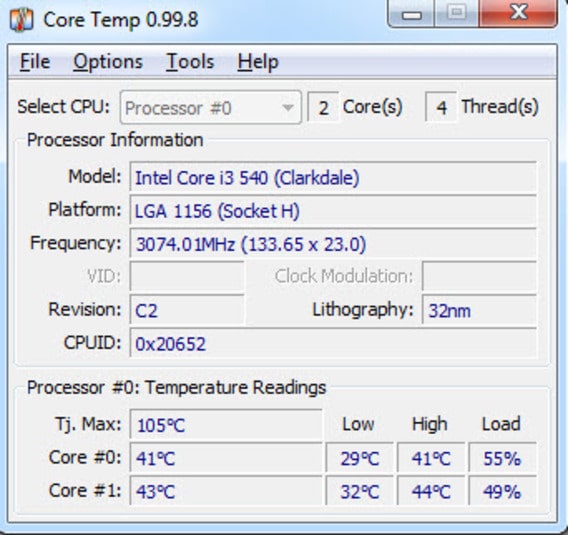Image resolution: width=568 pixels, height=535 pixels.
Task: Click the Core Temp 0.99.8 window title
Action: point(121,20)
